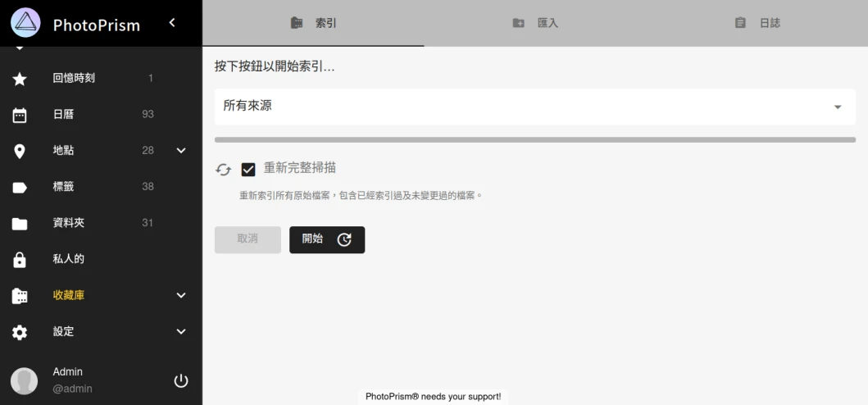Switch to the 日誌 tab
Image resolution: width=868 pixels, height=405 pixels.
point(757,23)
